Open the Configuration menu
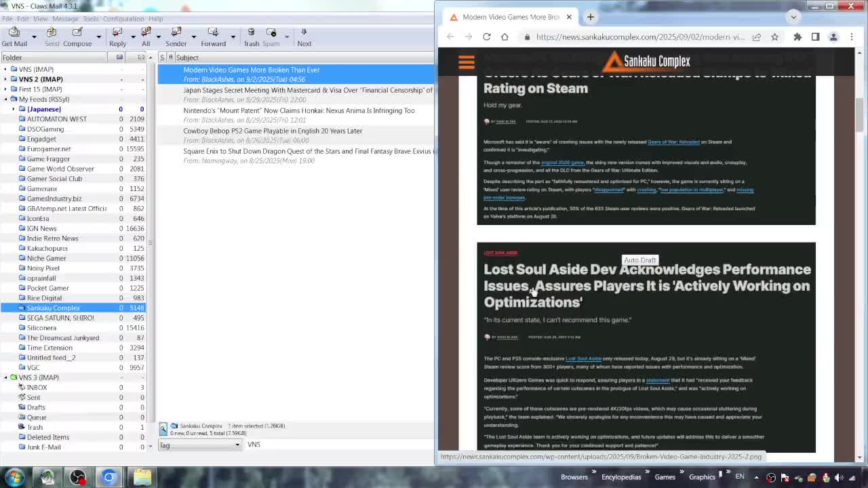868x488 pixels. tap(123, 18)
